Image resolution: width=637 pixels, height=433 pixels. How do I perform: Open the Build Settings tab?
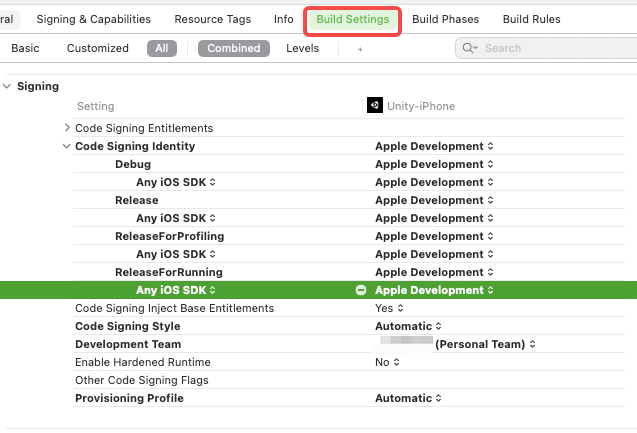click(352, 19)
